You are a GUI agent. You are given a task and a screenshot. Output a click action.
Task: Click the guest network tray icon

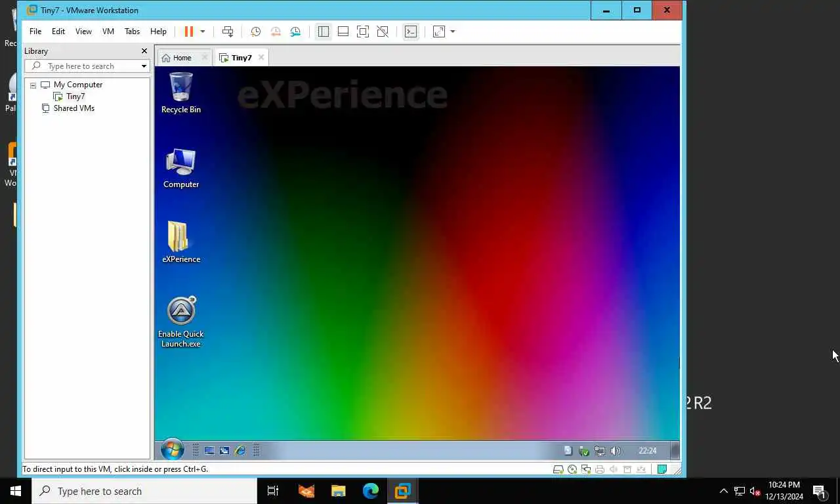pyautogui.click(x=600, y=451)
